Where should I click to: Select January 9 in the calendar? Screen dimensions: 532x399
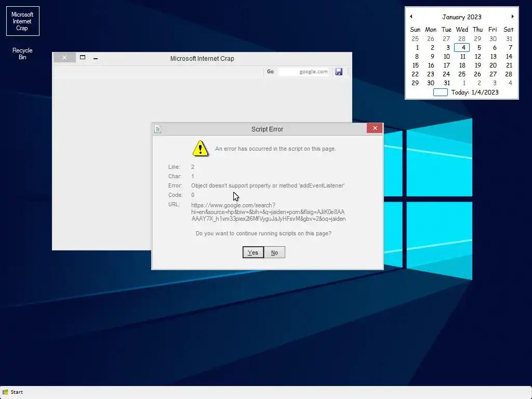coord(432,57)
